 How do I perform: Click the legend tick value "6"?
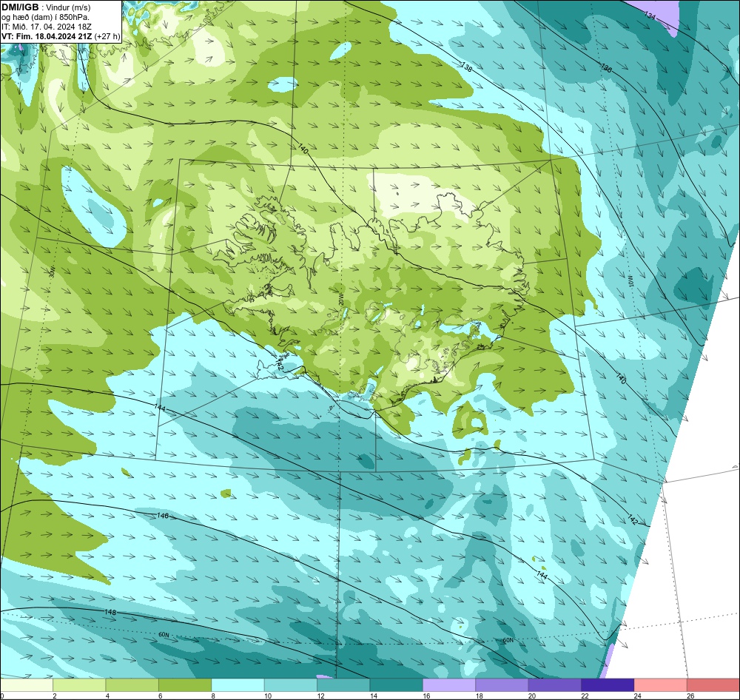click(161, 696)
